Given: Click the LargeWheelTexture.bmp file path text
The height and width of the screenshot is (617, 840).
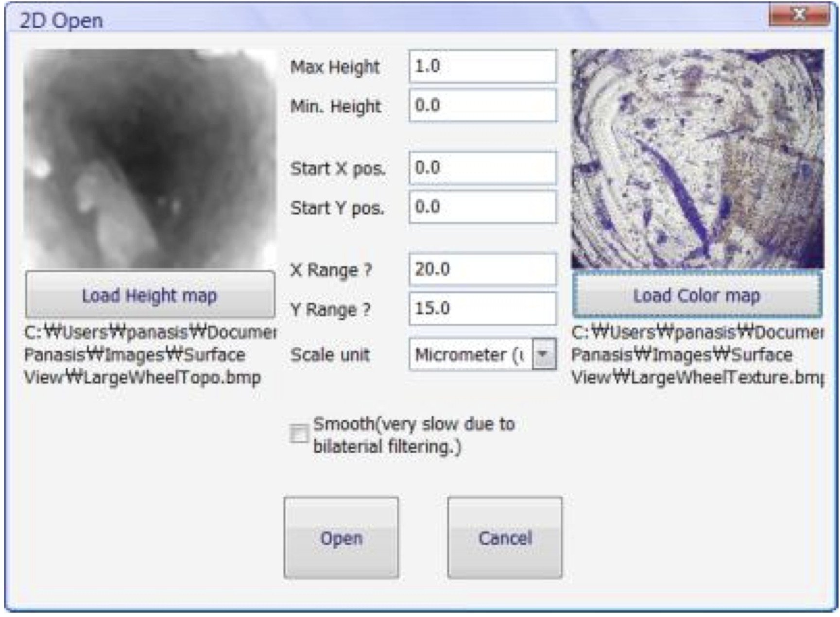Looking at the screenshot, I should pos(698,355).
